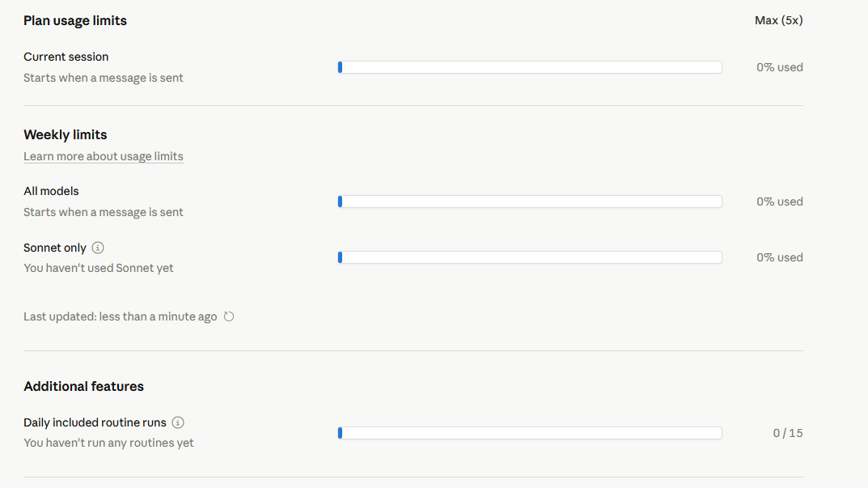Click the Daily routine runs progress bar
The image size is (868, 488).
[530, 433]
